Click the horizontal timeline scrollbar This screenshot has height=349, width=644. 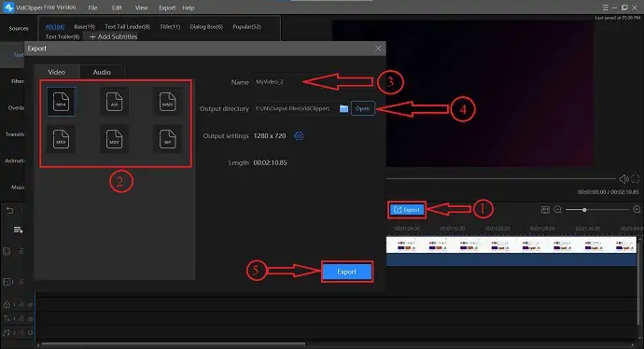[174, 344]
